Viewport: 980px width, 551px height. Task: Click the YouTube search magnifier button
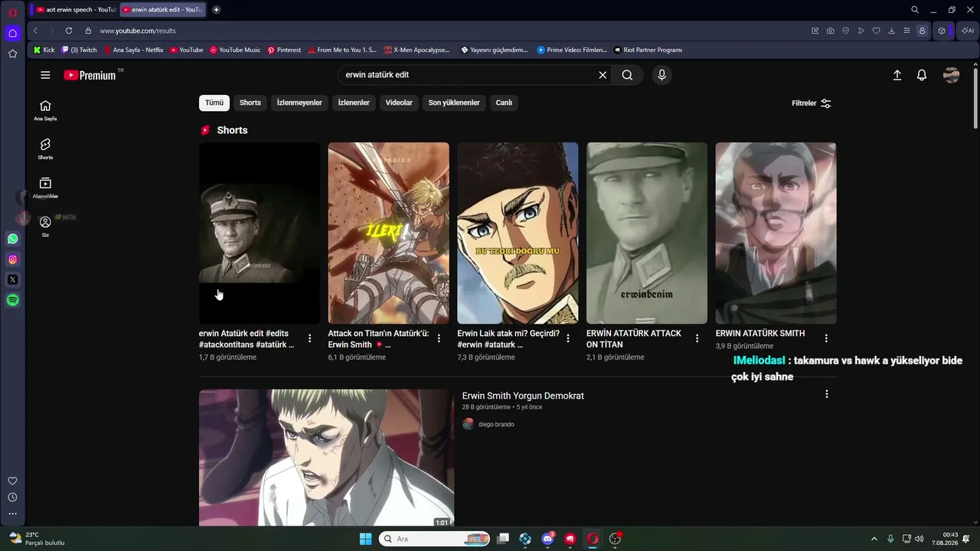pyautogui.click(x=627, y=75)
